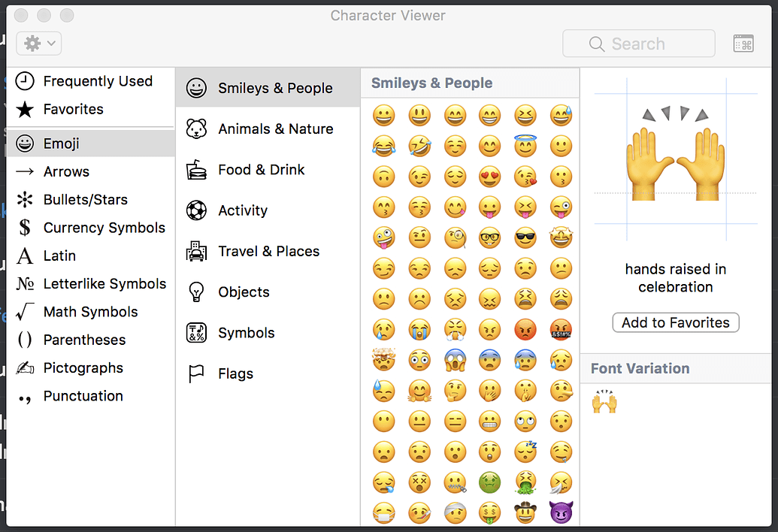Screen dimensions: 778x532
Task: Select the Flags subcategory
Action: pos(235,374)
